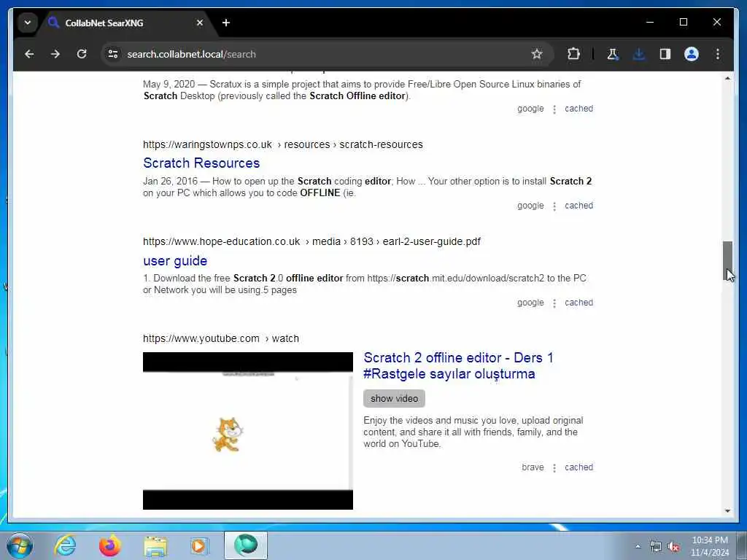747x560 pixels.
Task: Click the youtube.com watch URL text
Action: [x=220, y=338]
